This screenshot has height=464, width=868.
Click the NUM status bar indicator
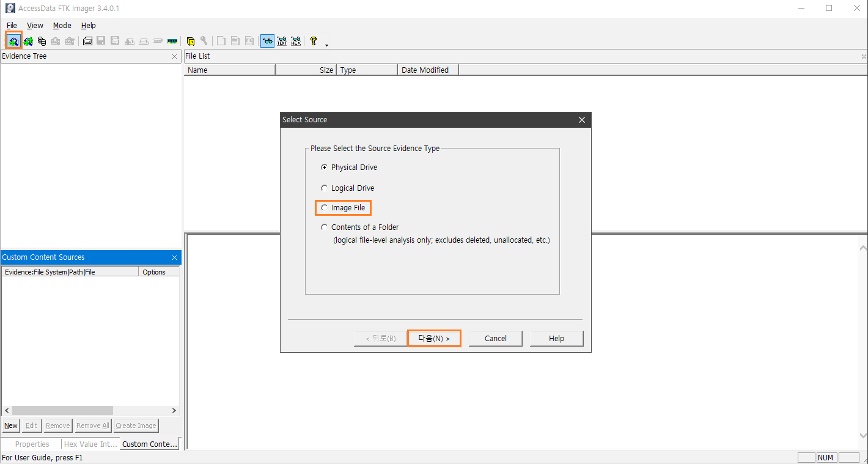coord(826,458)
